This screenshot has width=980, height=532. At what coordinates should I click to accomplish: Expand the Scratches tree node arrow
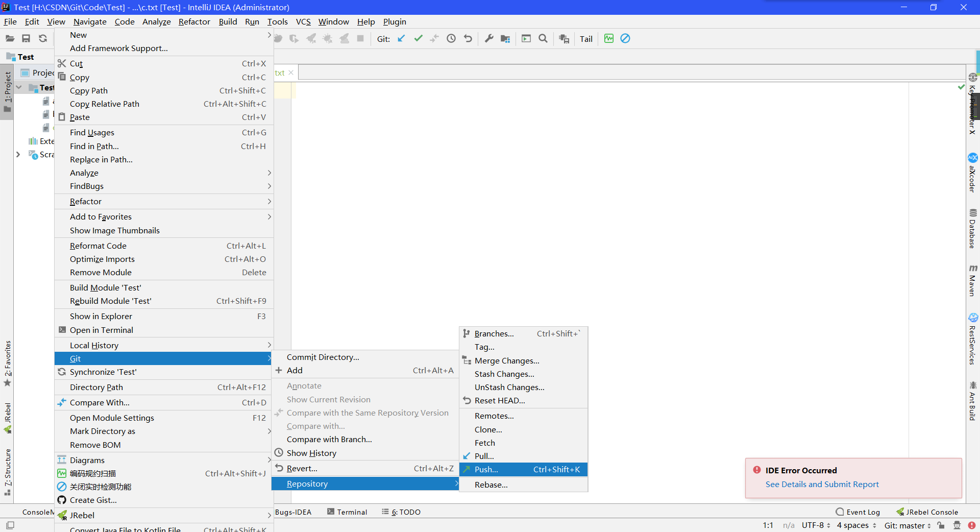18,154
